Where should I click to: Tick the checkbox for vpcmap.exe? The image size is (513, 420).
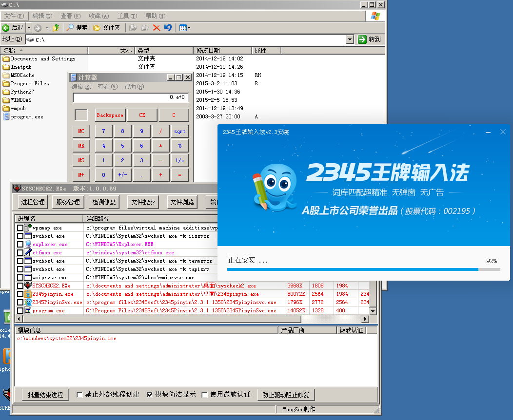(20, 228)
